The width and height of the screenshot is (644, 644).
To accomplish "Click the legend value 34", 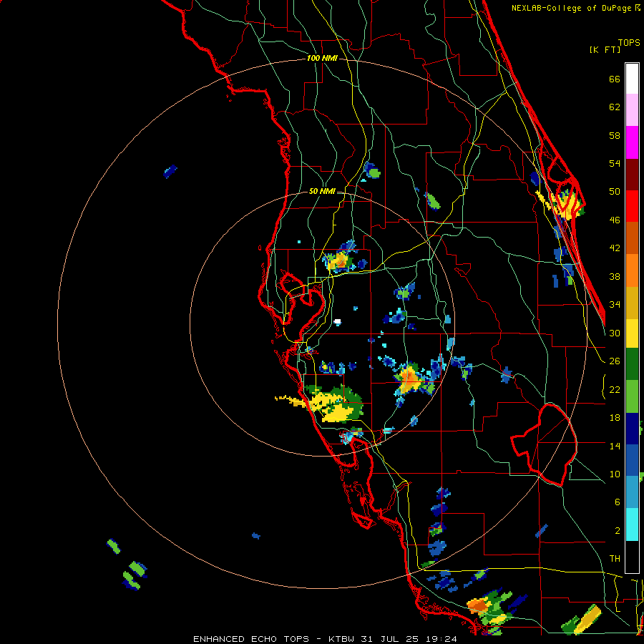I will (x=615, y=305).
